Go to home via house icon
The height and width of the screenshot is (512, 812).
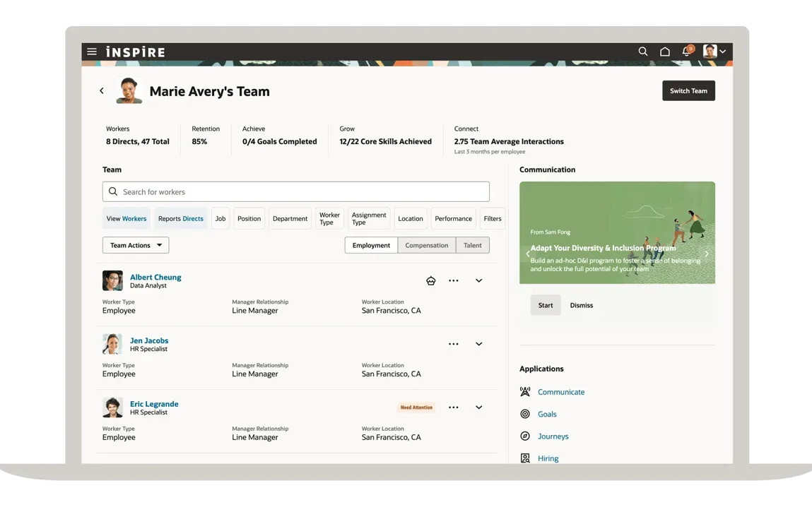(665, 52)
